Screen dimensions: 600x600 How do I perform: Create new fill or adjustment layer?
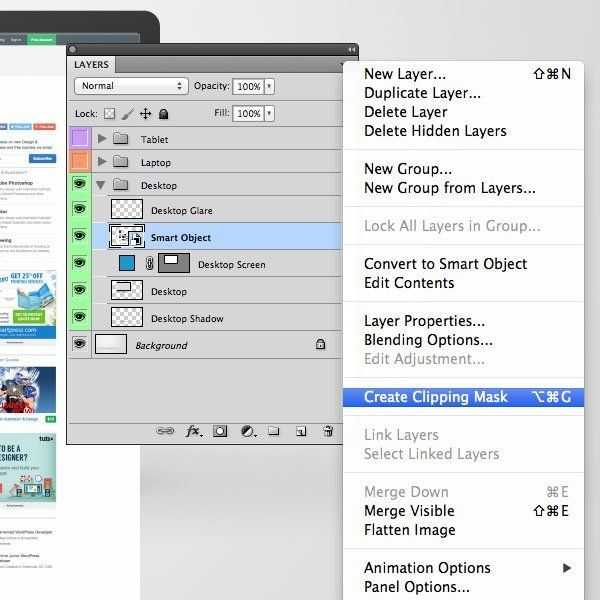247,431
